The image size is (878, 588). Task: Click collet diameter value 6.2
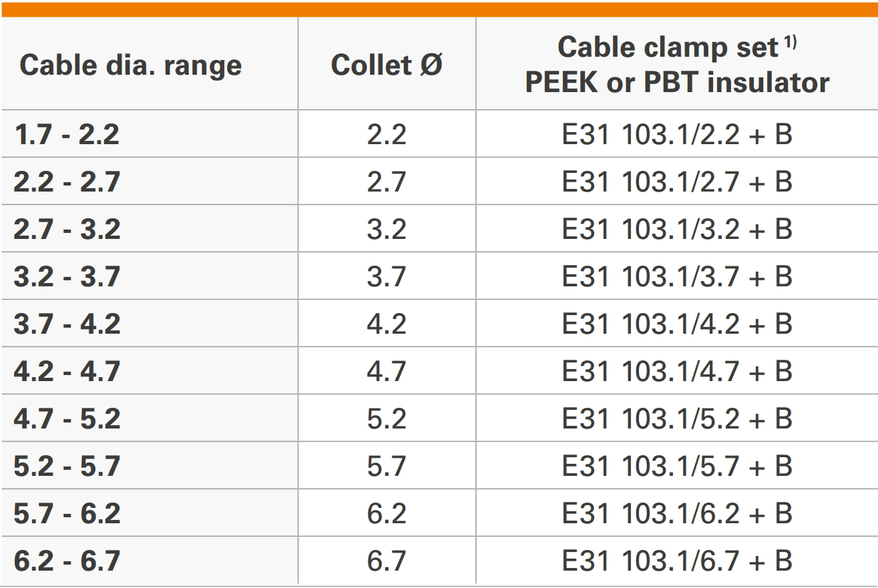click(x=387, y=514)
